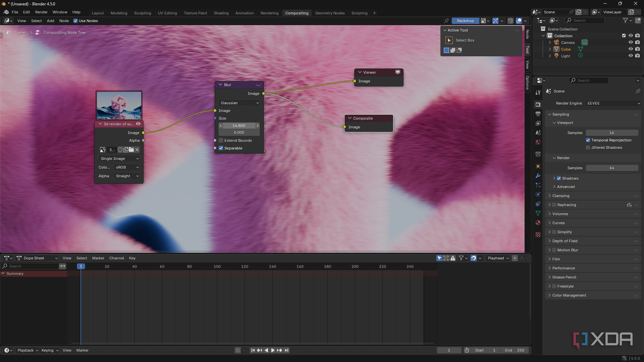Open the Add menu in node editor
This screenshot has width=644, height=362.
pyautogui.click(x=50, y=21)
